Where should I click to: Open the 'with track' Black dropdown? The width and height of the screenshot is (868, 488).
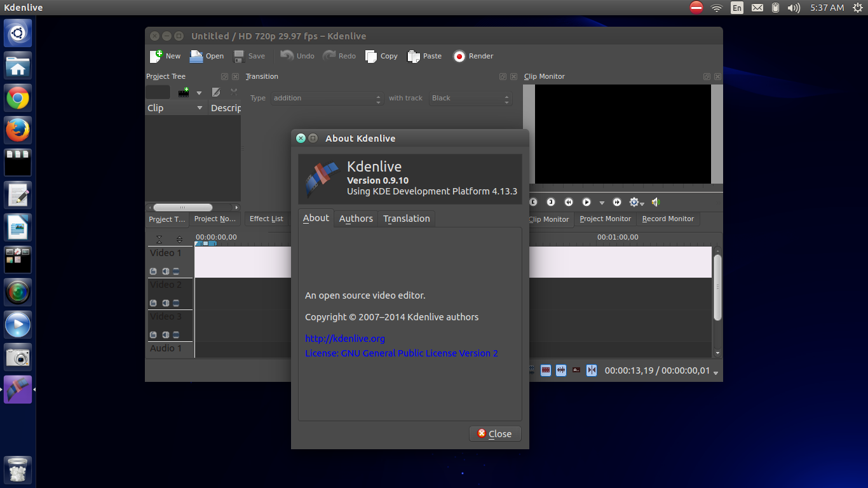click(471, 98)
